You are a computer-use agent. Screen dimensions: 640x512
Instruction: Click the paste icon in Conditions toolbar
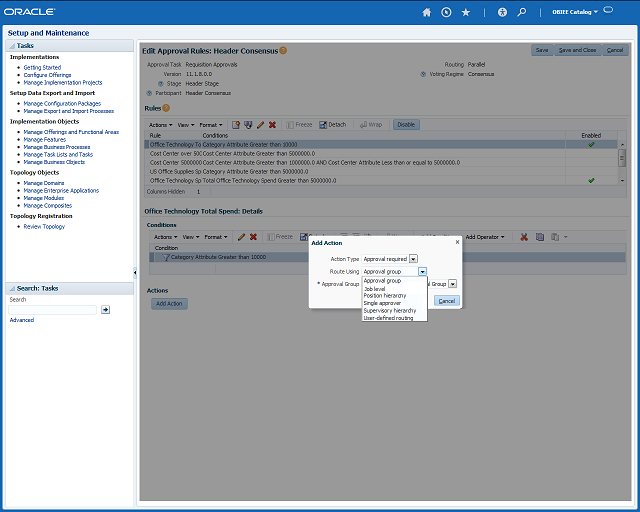coord(555,237)
